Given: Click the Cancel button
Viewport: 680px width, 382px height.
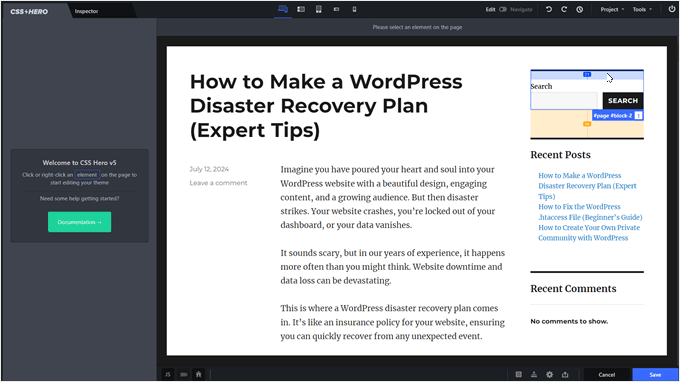Looking at the screenshot, I should 607,375.
